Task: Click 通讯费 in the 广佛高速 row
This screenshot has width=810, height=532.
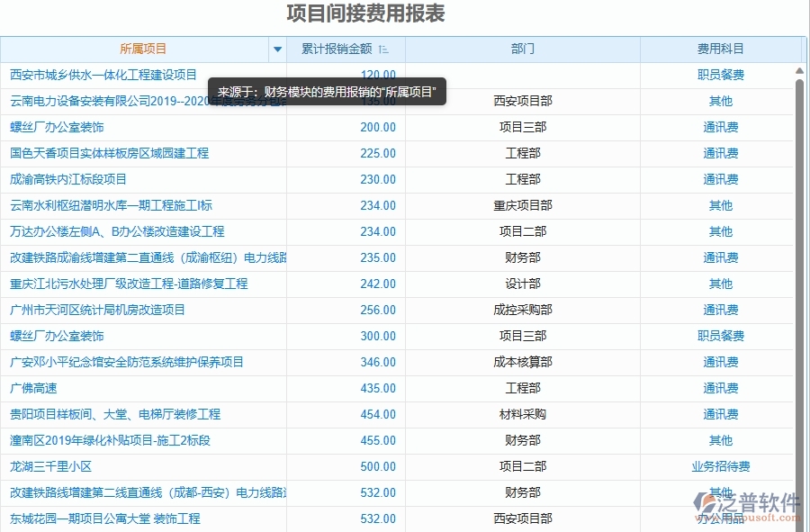Action: pos(720,388)
